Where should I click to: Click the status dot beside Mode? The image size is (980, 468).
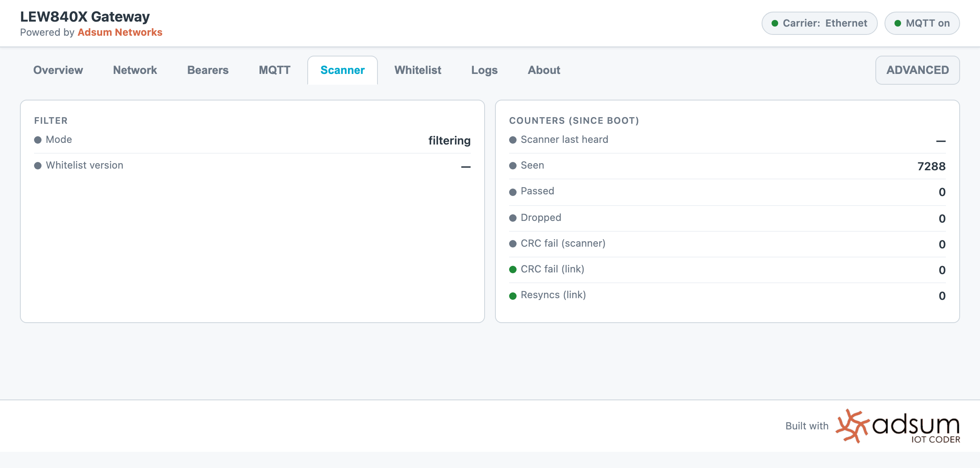[38, 140]
